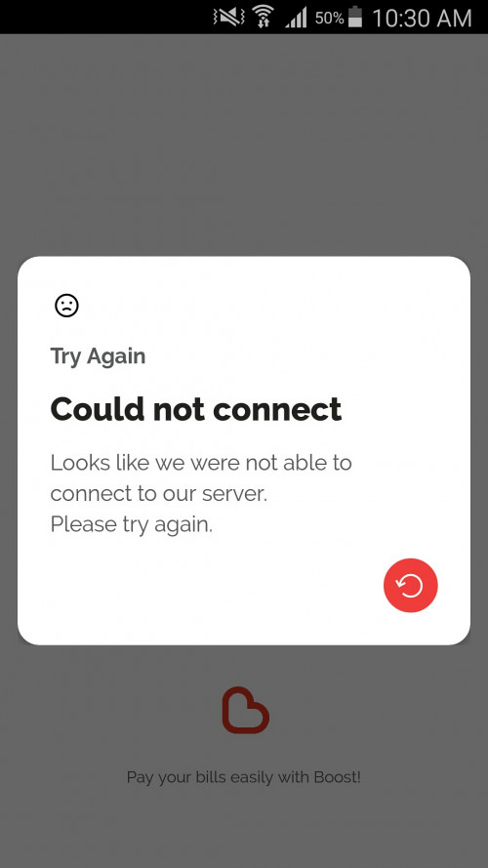Tap the Boost heart logo
The width and height of the screenshot is (488, 868).
click(x=245, y=710)
